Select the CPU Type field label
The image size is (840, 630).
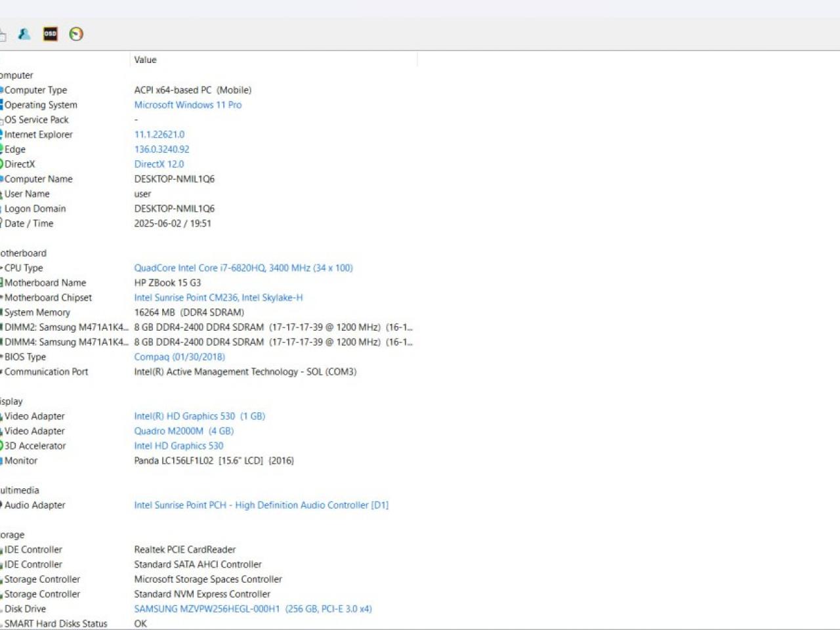24,268
